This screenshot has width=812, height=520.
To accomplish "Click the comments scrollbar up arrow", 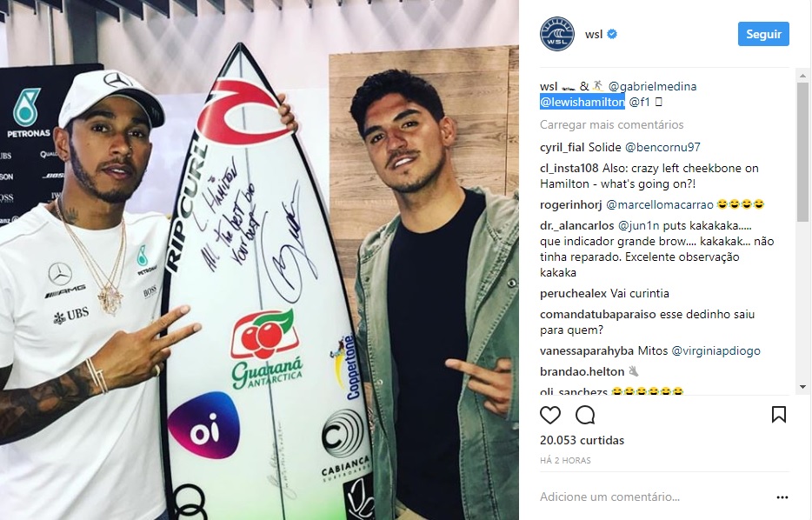I will click(x=802, y=77).
